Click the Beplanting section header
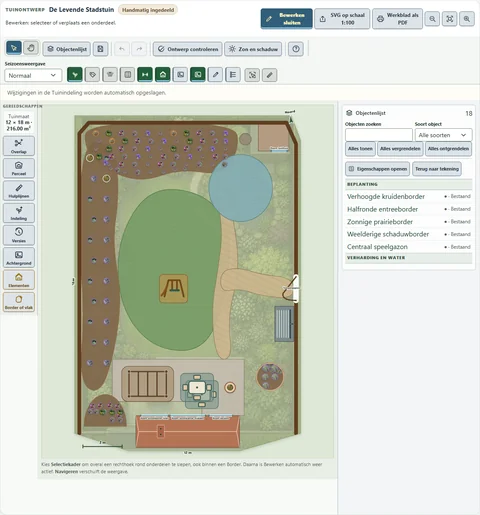Image resolution: width=480 pixels, height=515 pixels. 409,184
